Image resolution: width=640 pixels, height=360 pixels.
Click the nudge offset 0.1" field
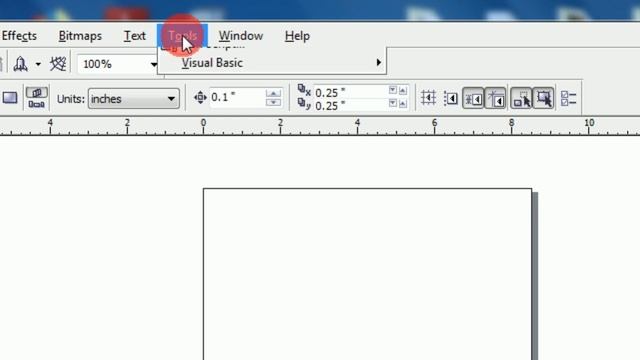(237, 98)
